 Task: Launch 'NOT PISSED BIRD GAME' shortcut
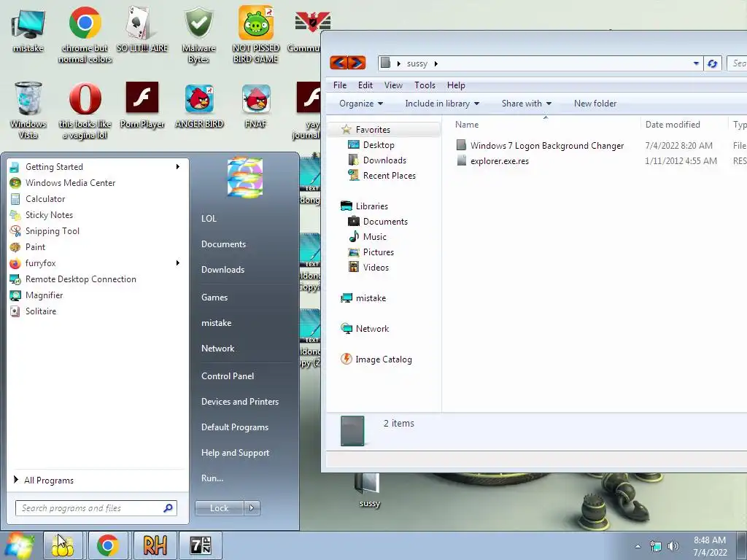256,34
